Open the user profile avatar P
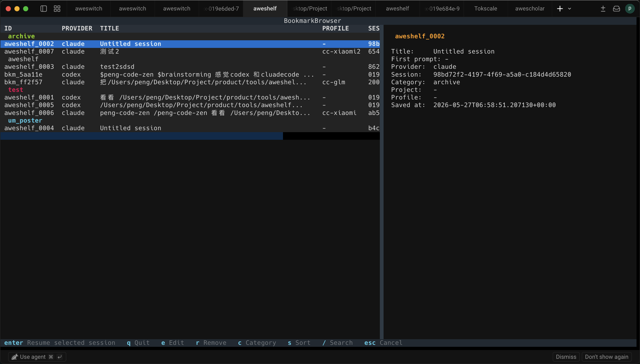Screen dimensions: 640x364 (630, 8)
